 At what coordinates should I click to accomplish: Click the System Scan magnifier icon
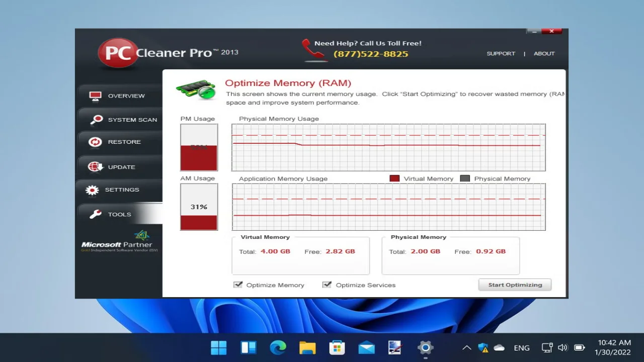[x=96, y=120]
